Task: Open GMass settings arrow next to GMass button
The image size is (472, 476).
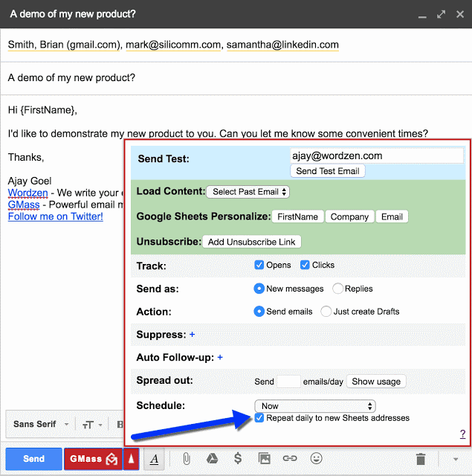Action: pyautogui.click(x=131, y=459)
